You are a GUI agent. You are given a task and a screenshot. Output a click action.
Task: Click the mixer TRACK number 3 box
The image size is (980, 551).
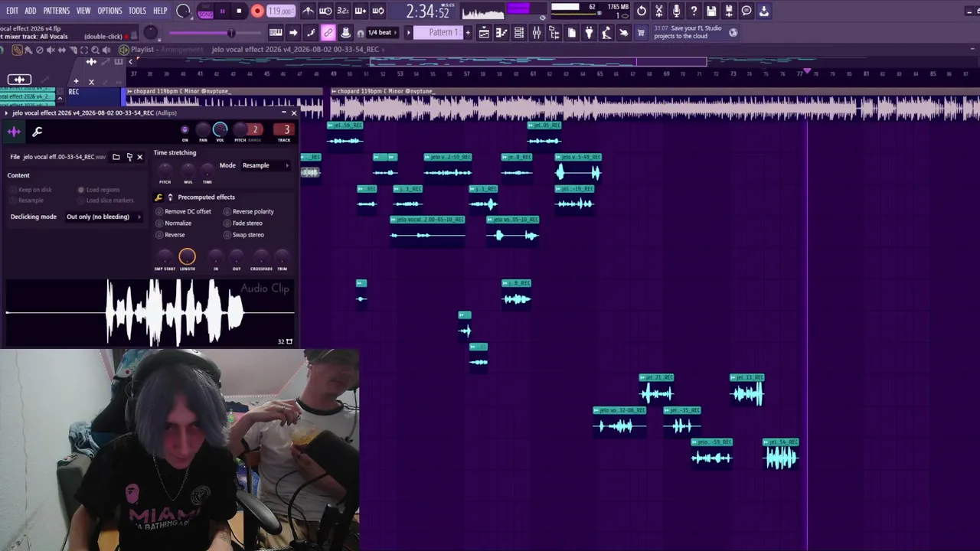(x=286, y=129)
